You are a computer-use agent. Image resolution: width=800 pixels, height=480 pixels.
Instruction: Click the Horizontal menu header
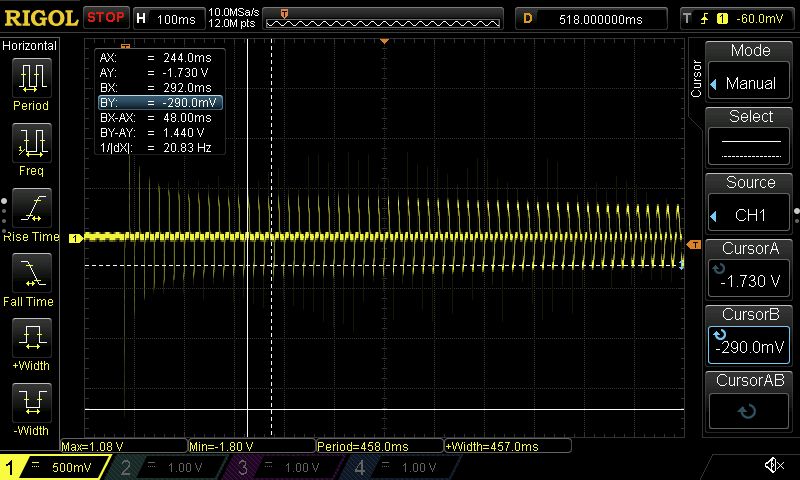pyautogui.click(x=30, y=46)
